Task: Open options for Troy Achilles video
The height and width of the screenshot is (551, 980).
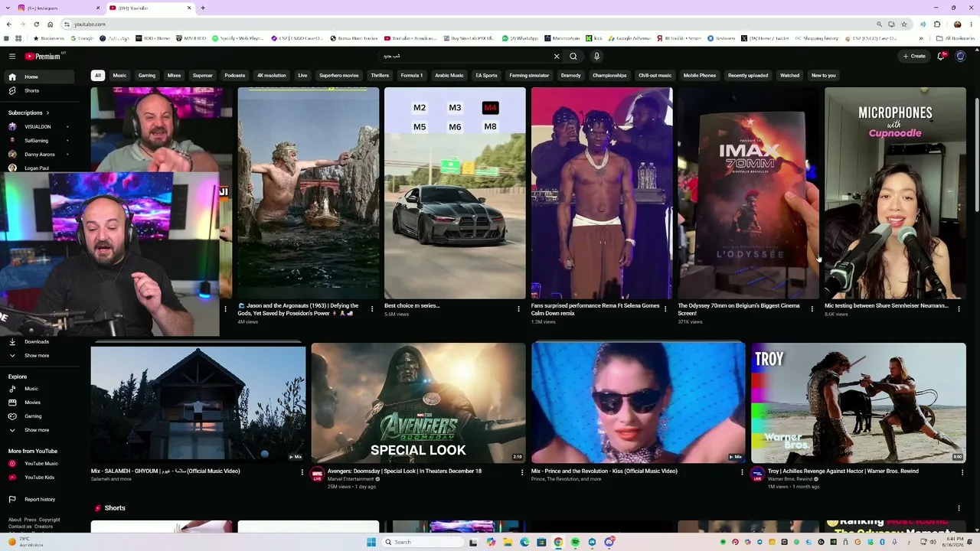Action: (962, 473)
